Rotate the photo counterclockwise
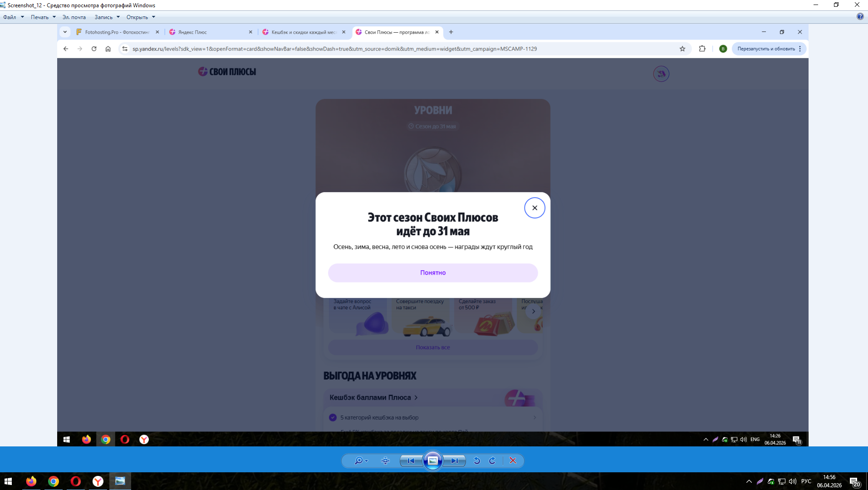 [477, 461]
